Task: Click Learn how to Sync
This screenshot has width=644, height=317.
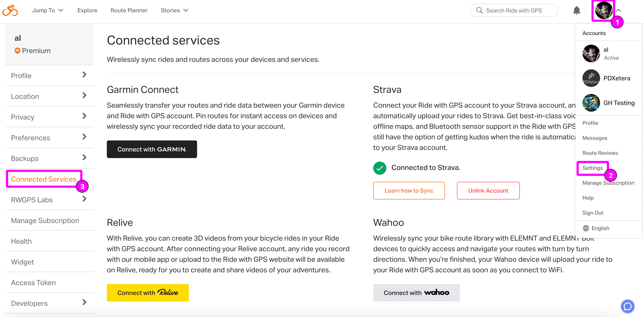Action: [x=409, y=191]
